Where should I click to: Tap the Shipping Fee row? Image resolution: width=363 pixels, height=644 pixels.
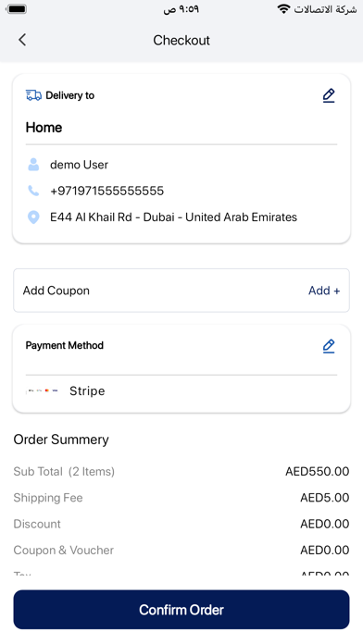coord(181,498)
